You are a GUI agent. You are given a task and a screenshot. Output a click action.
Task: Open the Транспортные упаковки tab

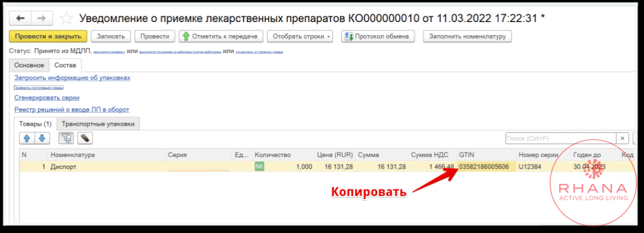pos(98,123)
